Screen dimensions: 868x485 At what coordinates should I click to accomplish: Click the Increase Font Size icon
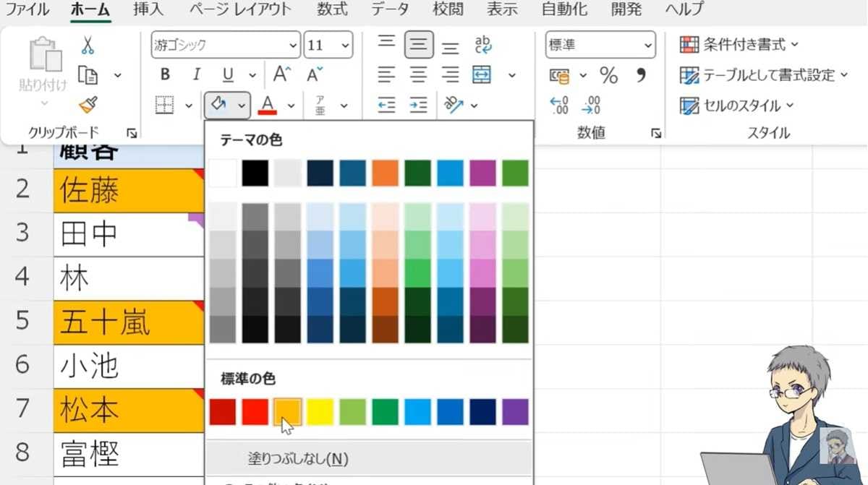[281, 73]
